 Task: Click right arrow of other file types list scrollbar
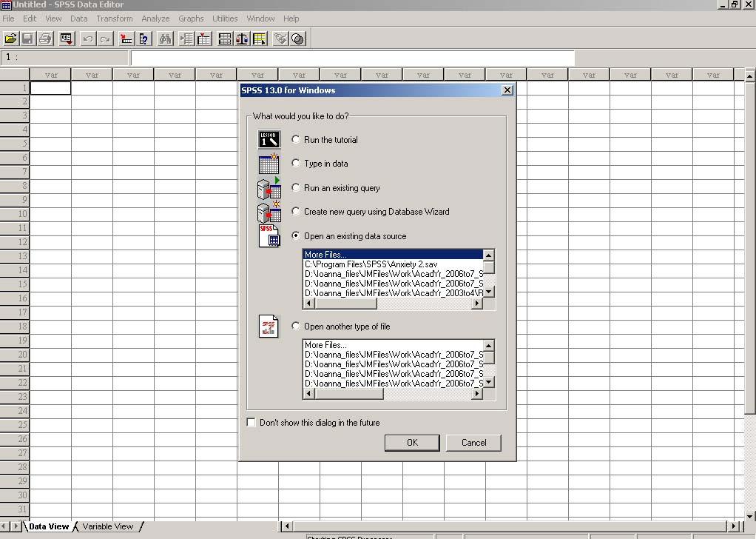click(x=477, y=393)
